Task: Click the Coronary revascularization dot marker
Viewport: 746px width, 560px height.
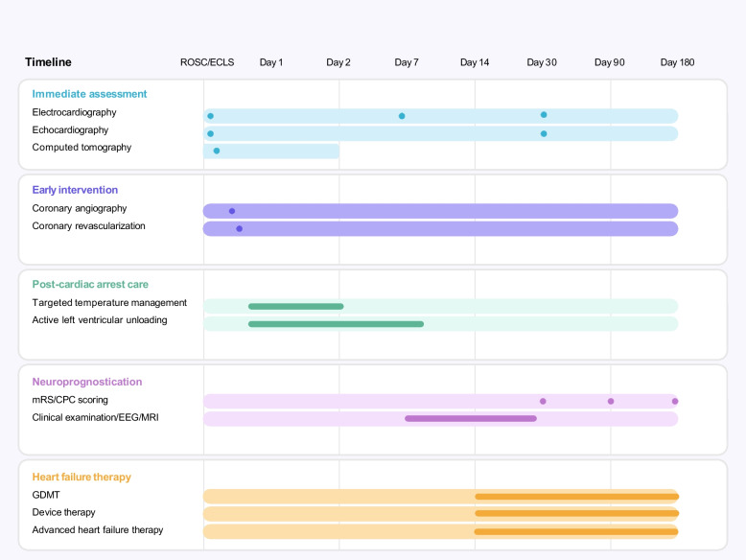Action: pyautogui.click(x=240, y=229)
